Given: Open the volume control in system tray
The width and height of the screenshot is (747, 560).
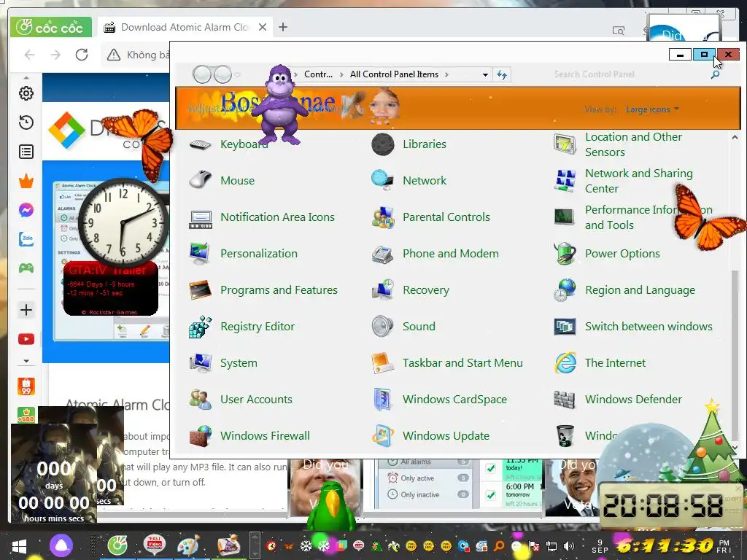Looking at the screenshot, I should coord(568,546).
